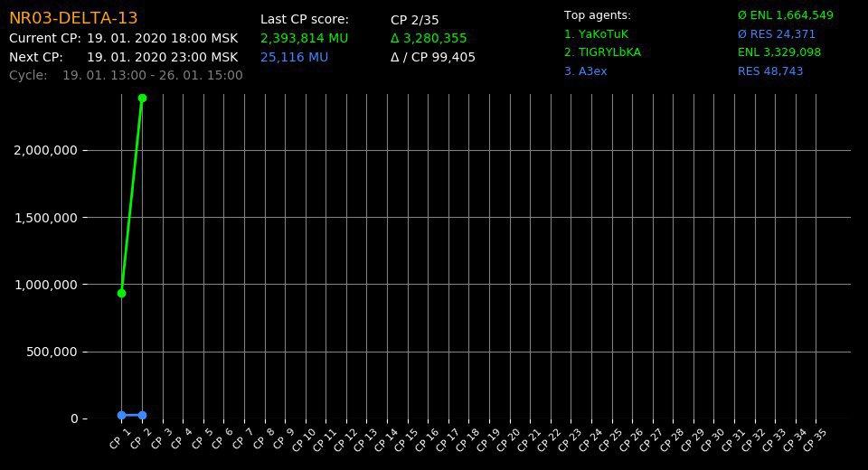Click the RES 48,743 total
The image size is (868, 470).
click(x=770, y=71)
